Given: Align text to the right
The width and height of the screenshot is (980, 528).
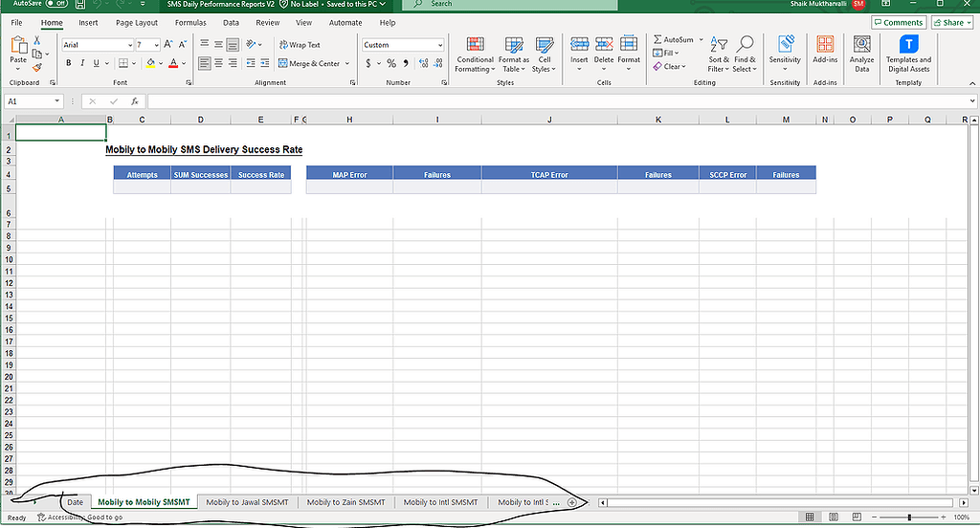Looking at the screenshot, I should pos(233,63).
